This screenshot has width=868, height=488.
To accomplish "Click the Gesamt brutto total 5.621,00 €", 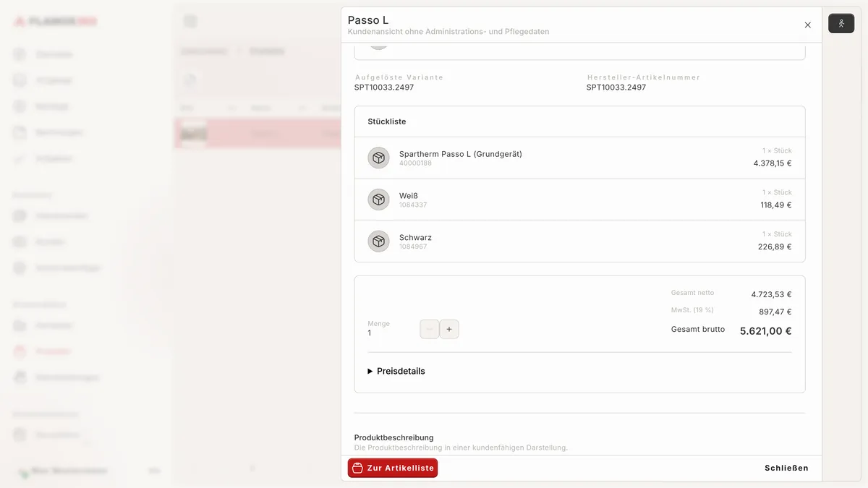I will 765,331.
